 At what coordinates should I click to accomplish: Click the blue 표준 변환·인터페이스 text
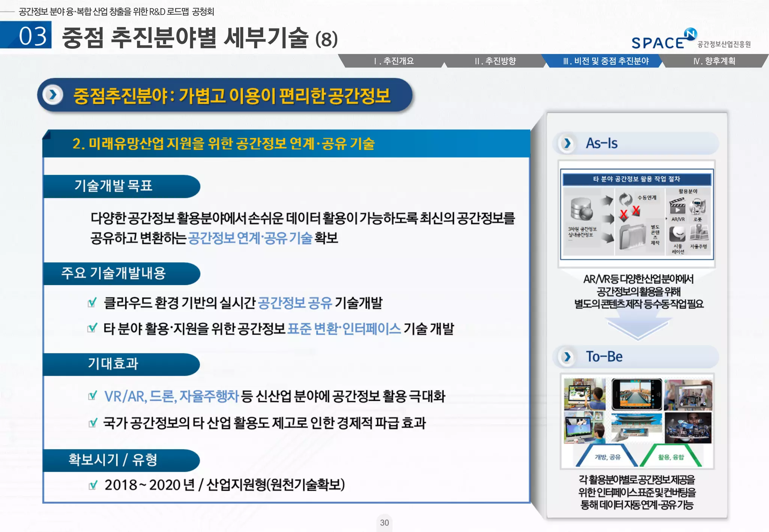coord(344,329)
